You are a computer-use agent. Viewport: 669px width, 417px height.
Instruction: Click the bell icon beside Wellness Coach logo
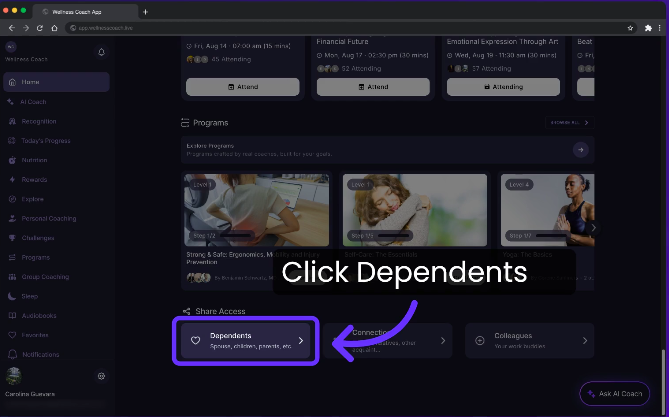[x=102, y=52]
